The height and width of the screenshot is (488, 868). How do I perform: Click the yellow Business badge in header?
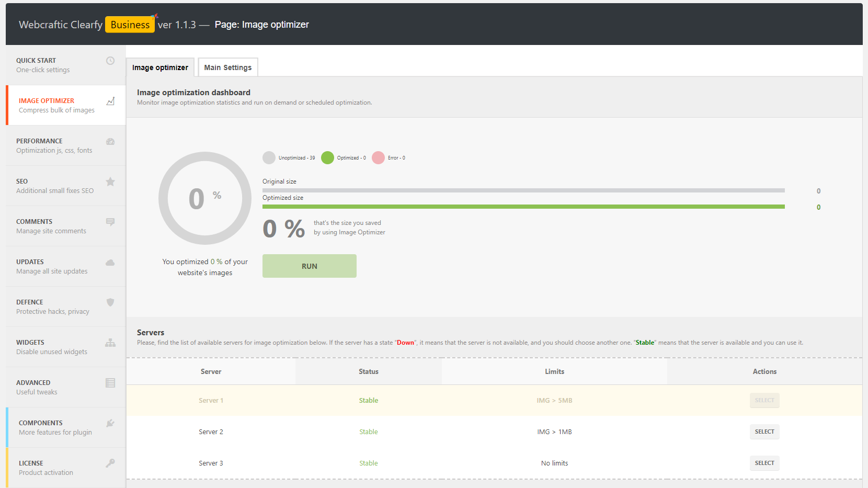click(x=130, y=25)
